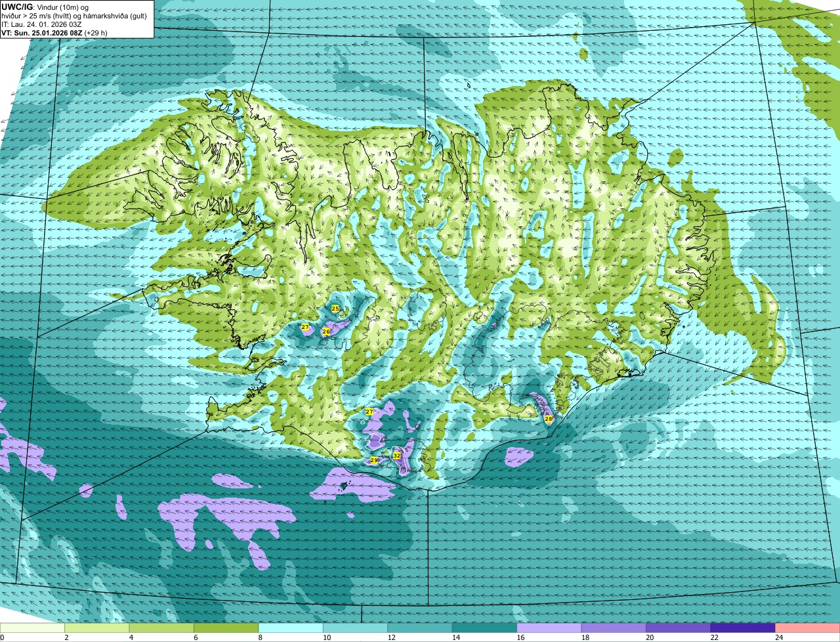This screenshot has width=840, height=642.
Task: Click the yellow gust marker labeled 32
Action: [x=397, y=455]
